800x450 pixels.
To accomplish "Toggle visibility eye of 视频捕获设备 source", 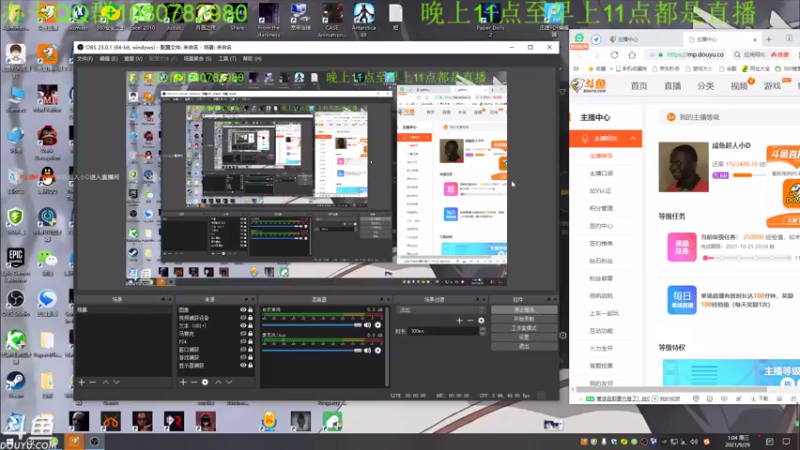I will click(x=243, y=318).
